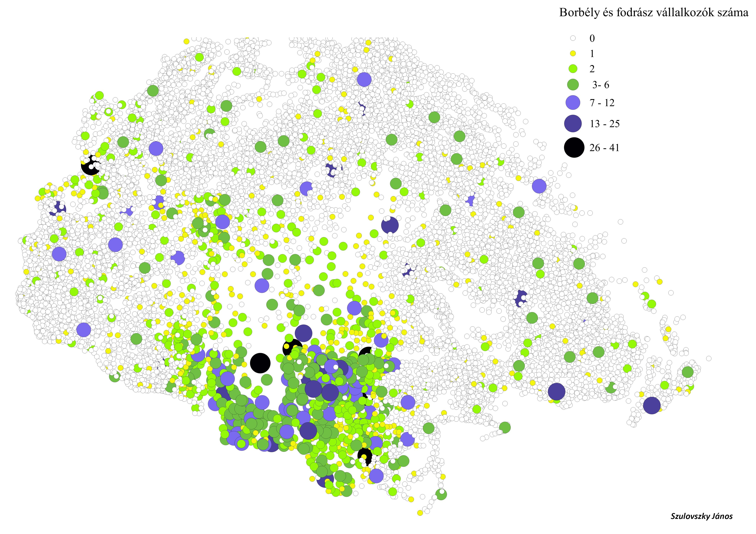756x534 pixels.
Task: Click the '13 - 25' legend label
Action: (x=605, y=124)
